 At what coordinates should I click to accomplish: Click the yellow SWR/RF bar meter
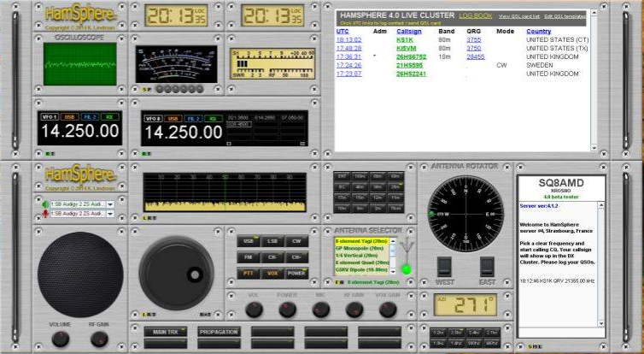pyautogui.click(x=272, y=64)
